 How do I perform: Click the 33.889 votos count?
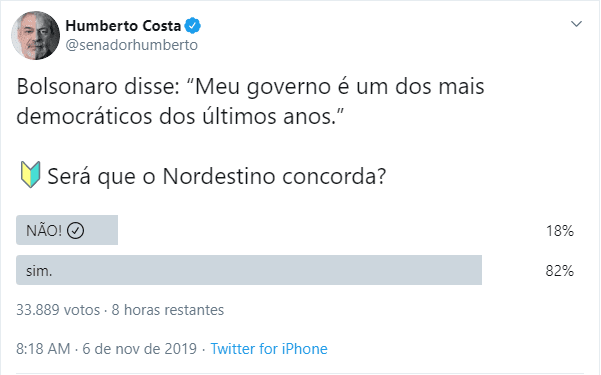point(58,310)
